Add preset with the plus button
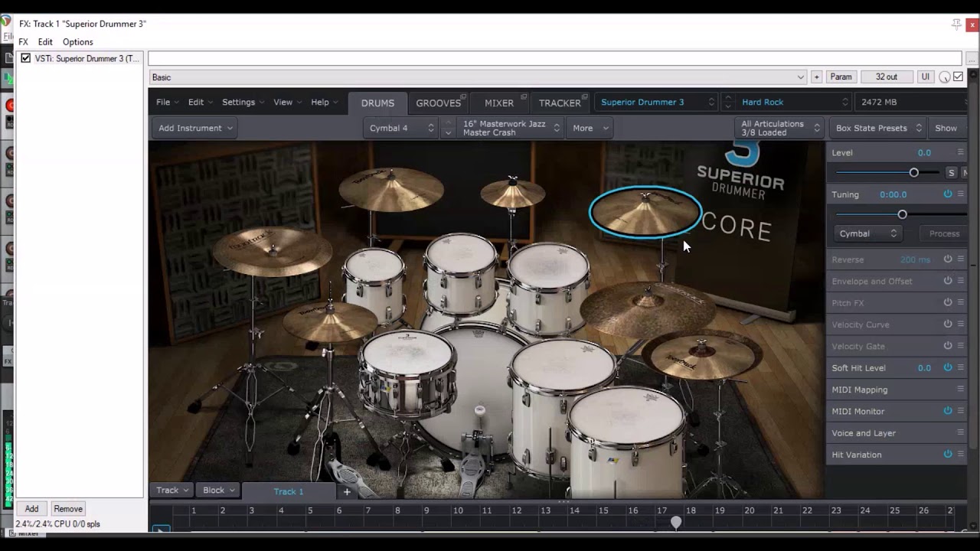The image size is (980, 551). [816, 77]
